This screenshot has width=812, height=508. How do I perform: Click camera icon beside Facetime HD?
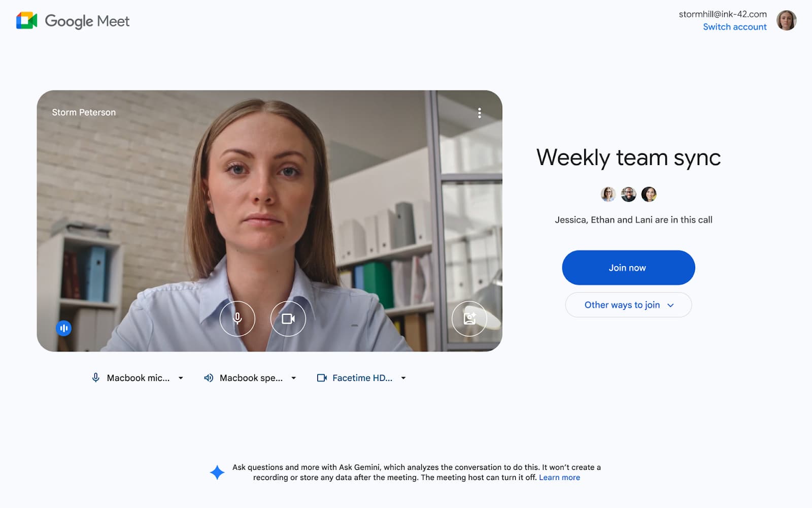tap(322, 378)
